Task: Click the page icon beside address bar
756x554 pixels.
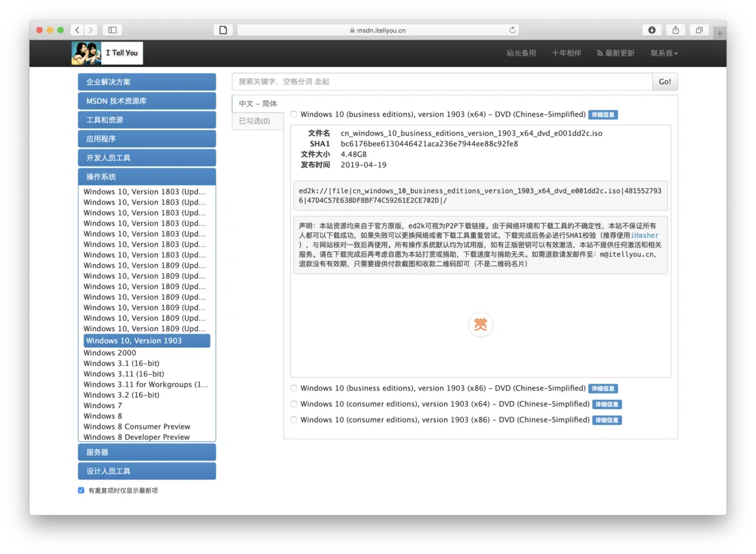Action: [x=223, y=30]
